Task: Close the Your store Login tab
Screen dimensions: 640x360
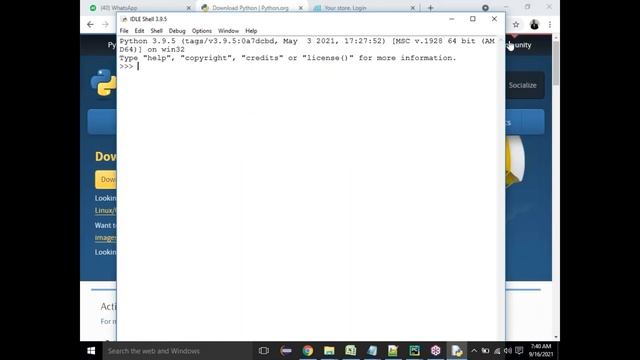Action: point(413,8)
